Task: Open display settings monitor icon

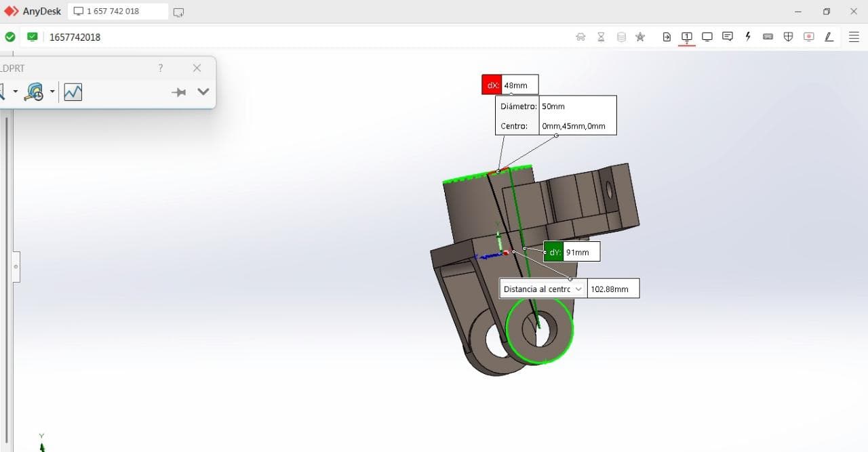Action: 707,37
